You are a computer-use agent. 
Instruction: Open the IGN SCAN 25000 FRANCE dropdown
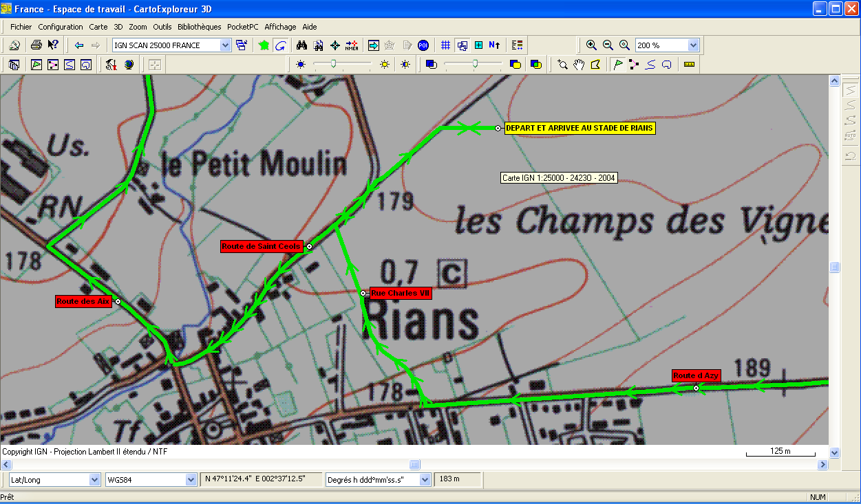225,45
